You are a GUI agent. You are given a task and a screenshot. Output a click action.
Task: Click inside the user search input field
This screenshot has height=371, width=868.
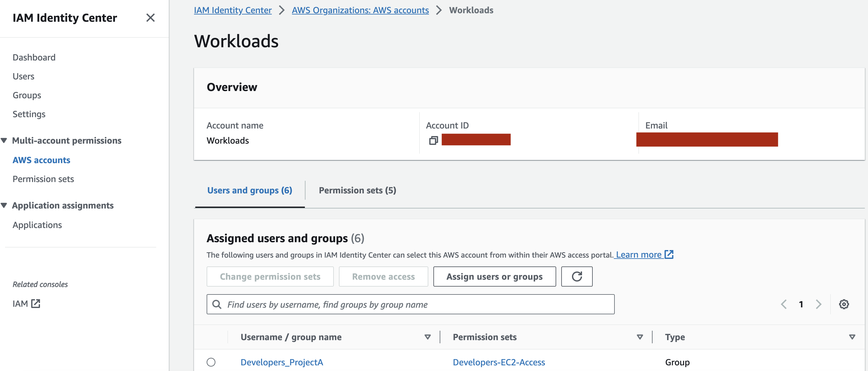click(x=371, y=304)
